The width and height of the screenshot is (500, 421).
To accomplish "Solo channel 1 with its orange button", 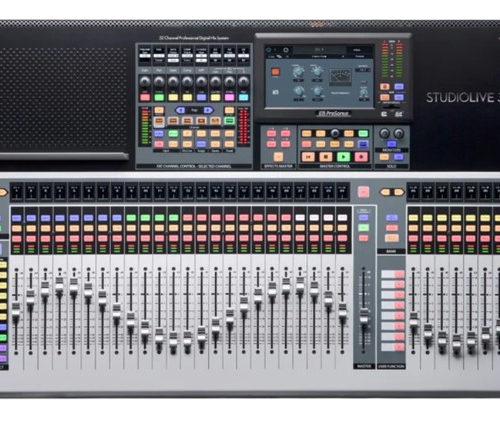I will coord(17,228).
